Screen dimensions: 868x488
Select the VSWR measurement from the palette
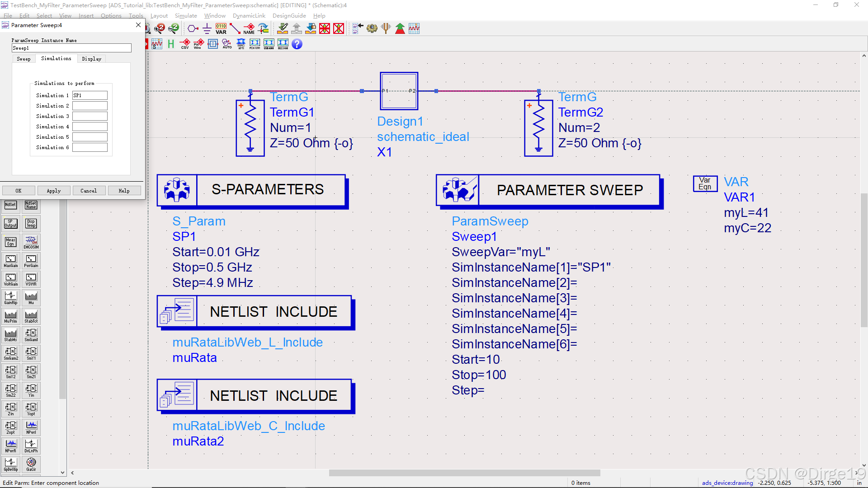click(x=31, y=279)
